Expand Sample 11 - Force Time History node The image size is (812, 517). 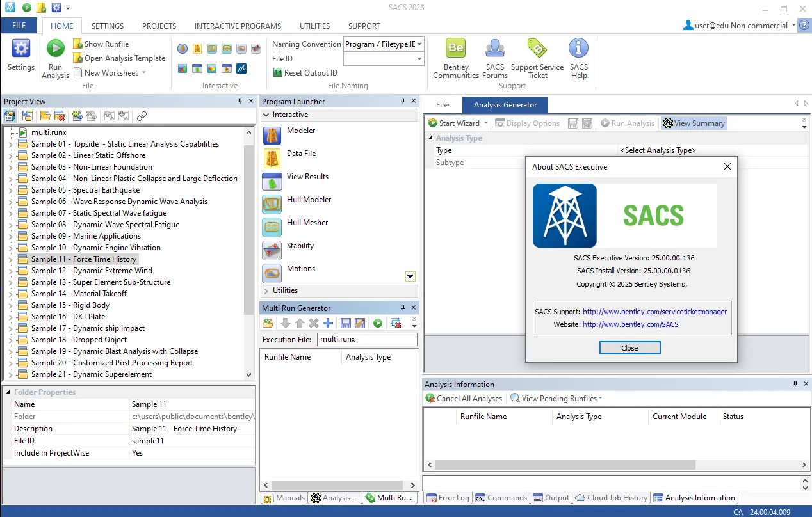click(10, 259)
